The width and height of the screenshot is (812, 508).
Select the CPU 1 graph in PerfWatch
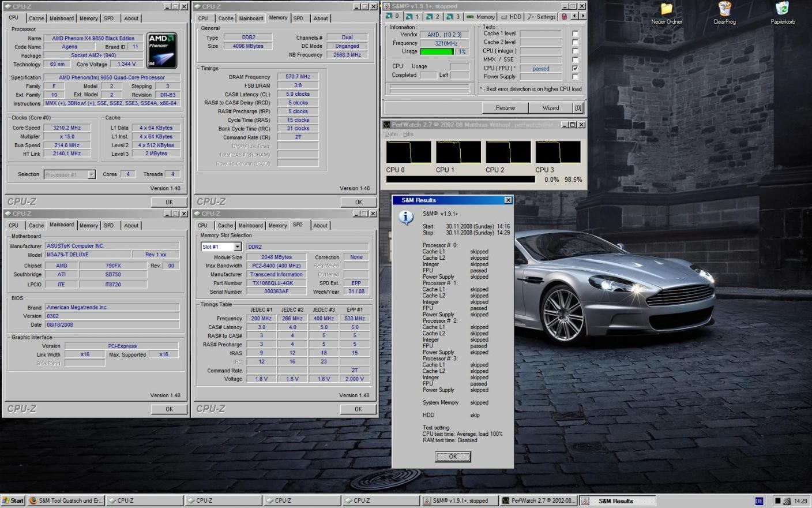click(458, 152)
